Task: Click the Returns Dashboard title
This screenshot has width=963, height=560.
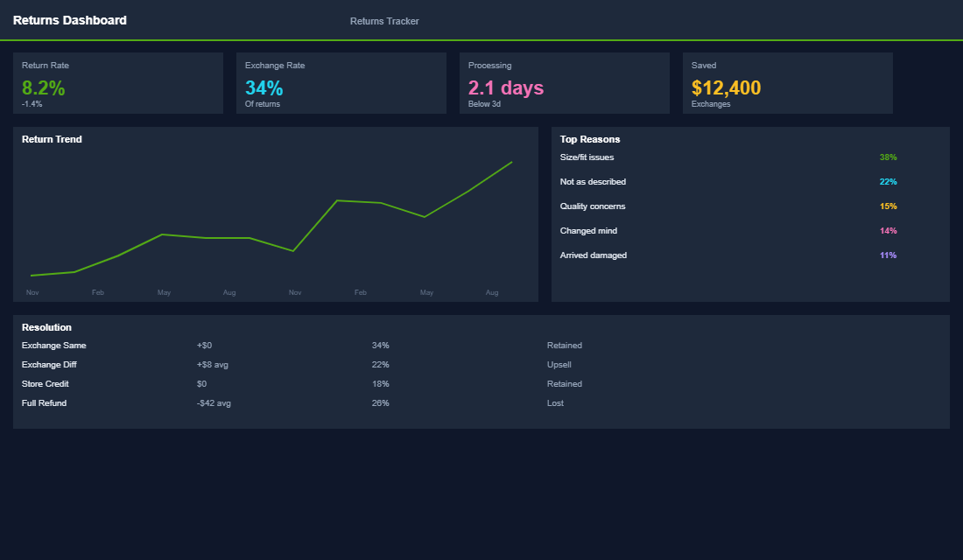Action: (x=69, y=19)
